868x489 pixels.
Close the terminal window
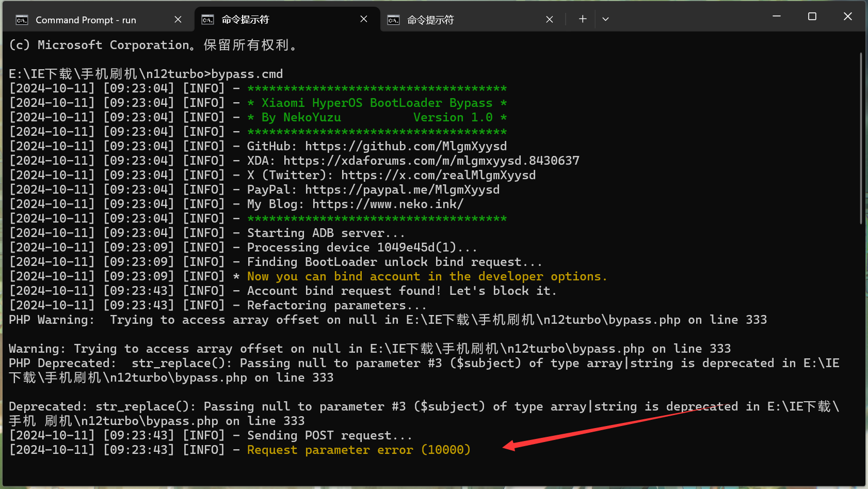click(x=848, y=17)
